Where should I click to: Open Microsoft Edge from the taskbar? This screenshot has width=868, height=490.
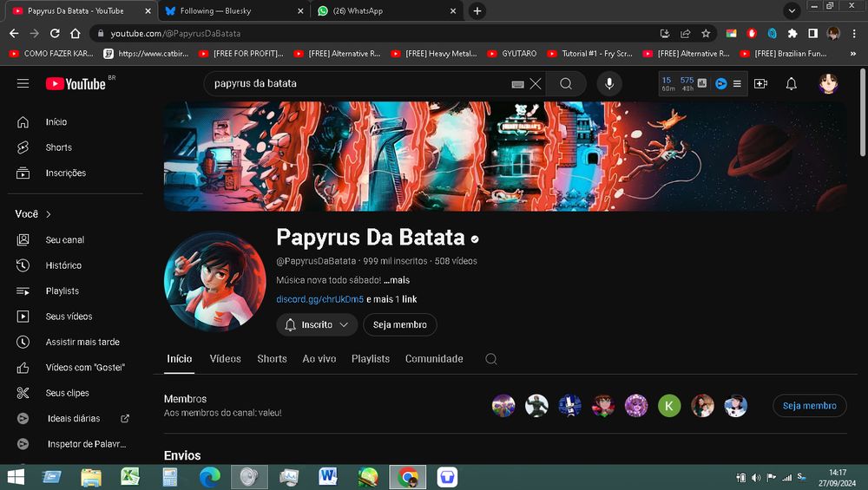tap(210, 477)
